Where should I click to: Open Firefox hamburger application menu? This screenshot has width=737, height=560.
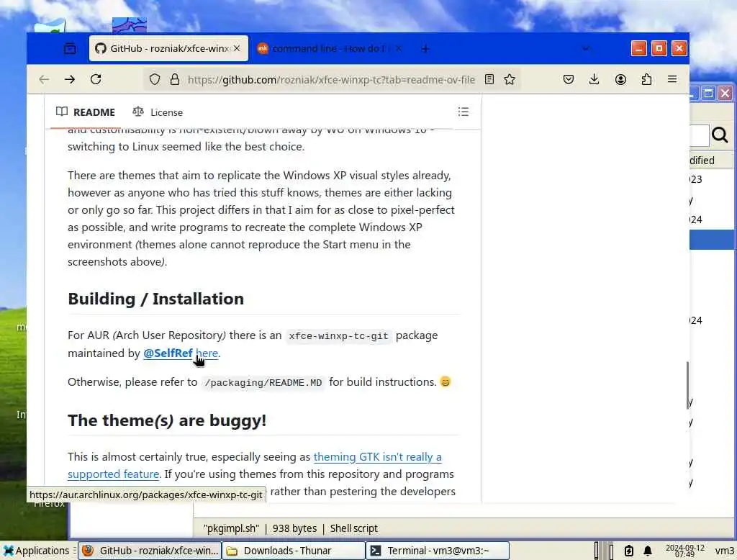pos(672,79)
